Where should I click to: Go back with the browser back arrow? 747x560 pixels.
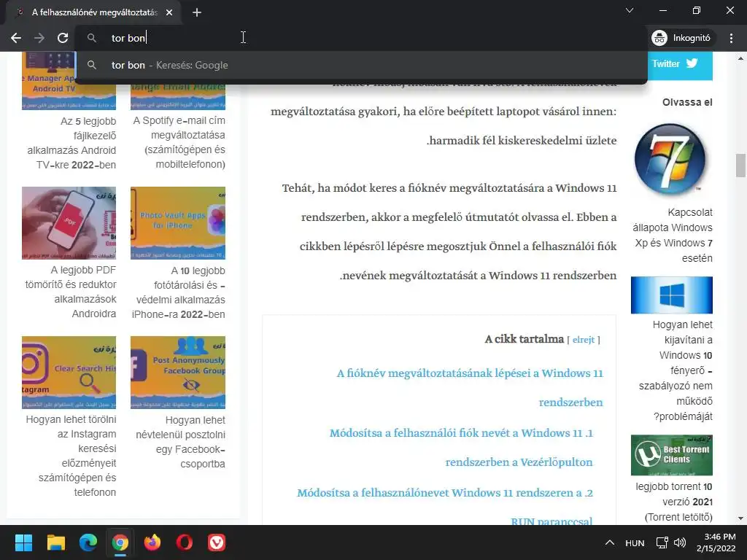click(16, 38)
